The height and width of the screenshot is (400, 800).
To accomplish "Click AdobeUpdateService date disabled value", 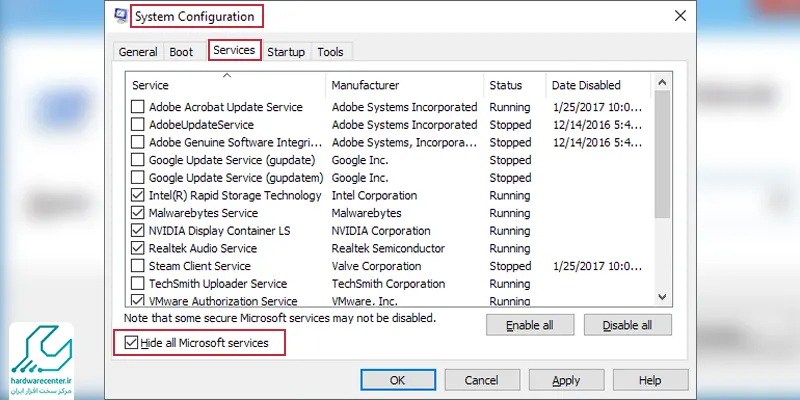I will pos(597,124).
